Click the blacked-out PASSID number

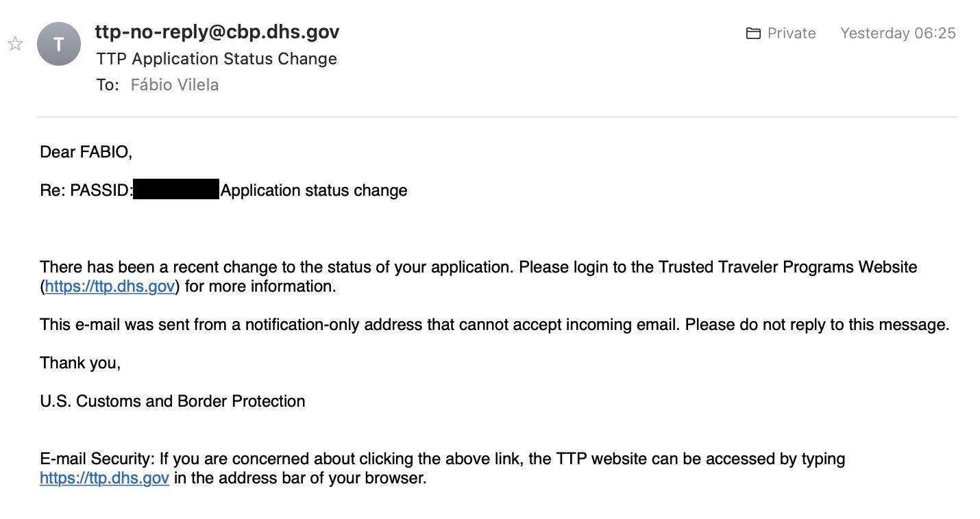coord(176,190)
